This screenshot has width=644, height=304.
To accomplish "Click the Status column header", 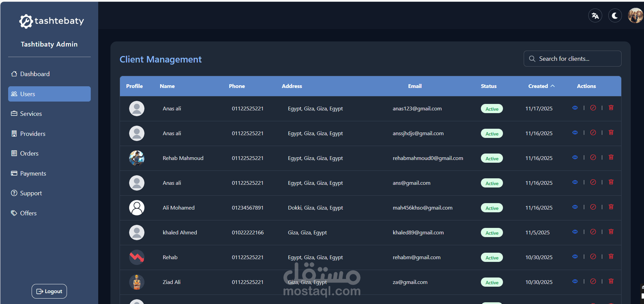I will (x=489, y=86).
